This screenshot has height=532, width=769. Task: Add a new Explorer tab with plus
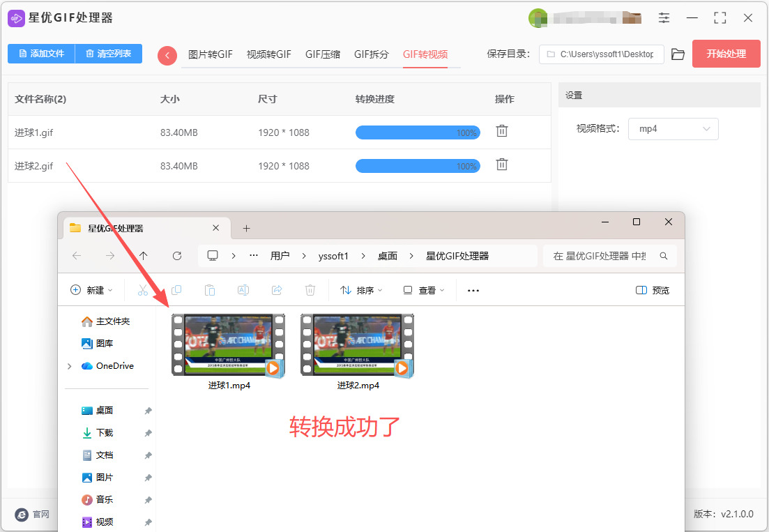tap(247, 229)
